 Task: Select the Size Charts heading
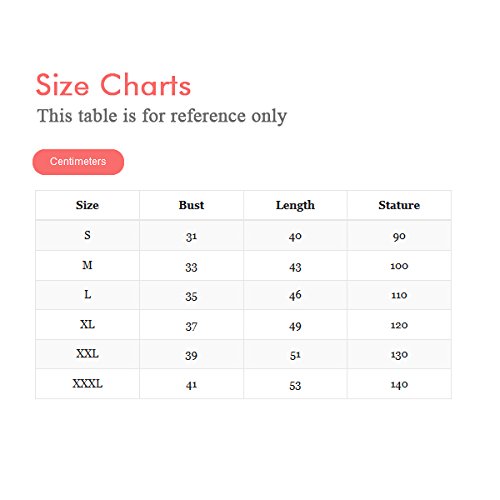pos(113,85)
